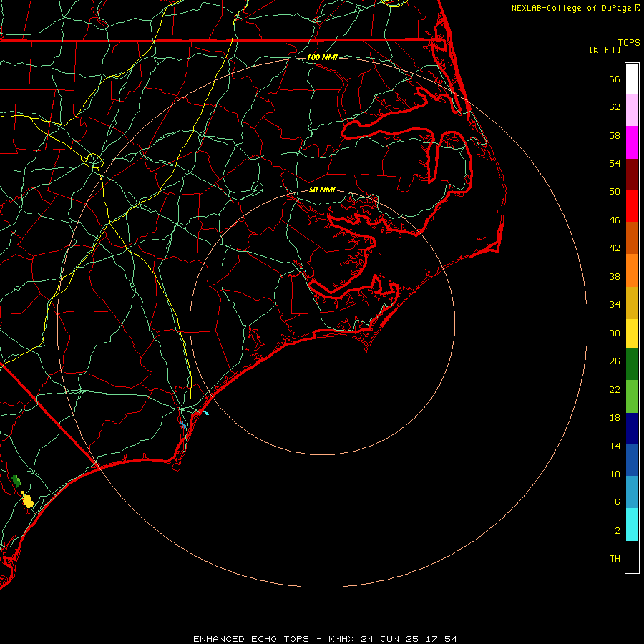644x644 pixels.
Task: Click the '42' legend value
Action: click(615, 248)
